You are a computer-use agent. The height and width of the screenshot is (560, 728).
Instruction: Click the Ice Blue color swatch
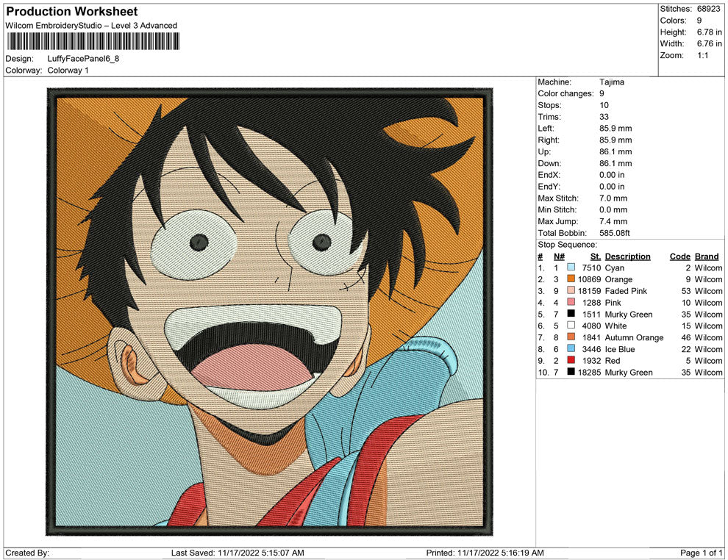point(571,348)
